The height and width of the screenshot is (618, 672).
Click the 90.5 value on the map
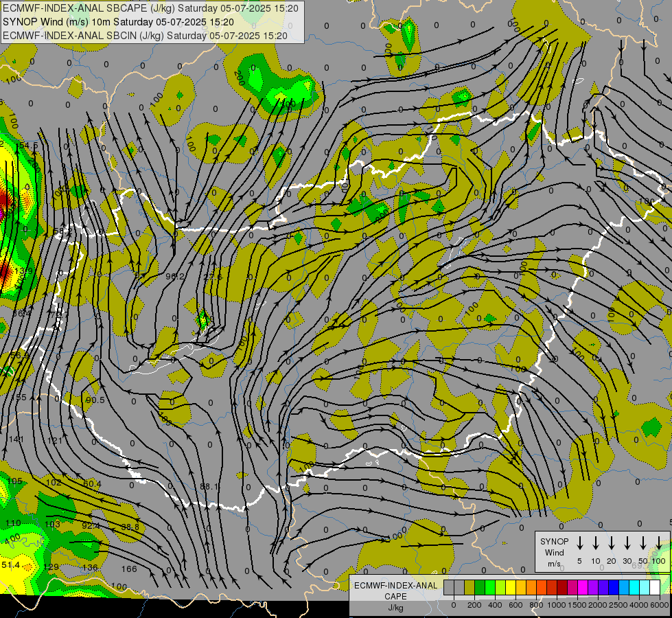[95, 400]
